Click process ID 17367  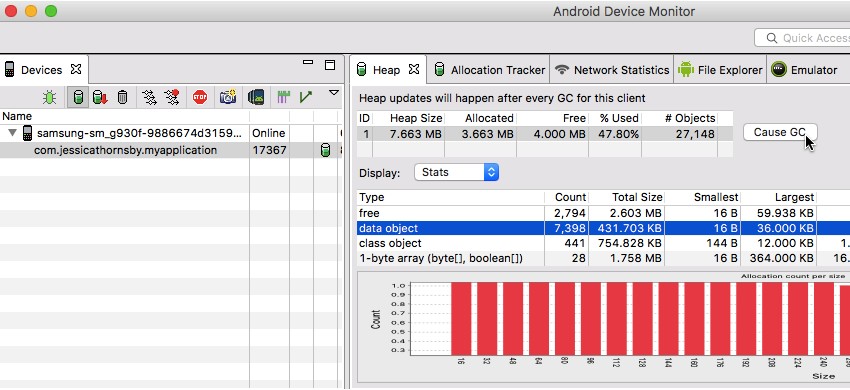pyautogui.click(x=269, y=150)
